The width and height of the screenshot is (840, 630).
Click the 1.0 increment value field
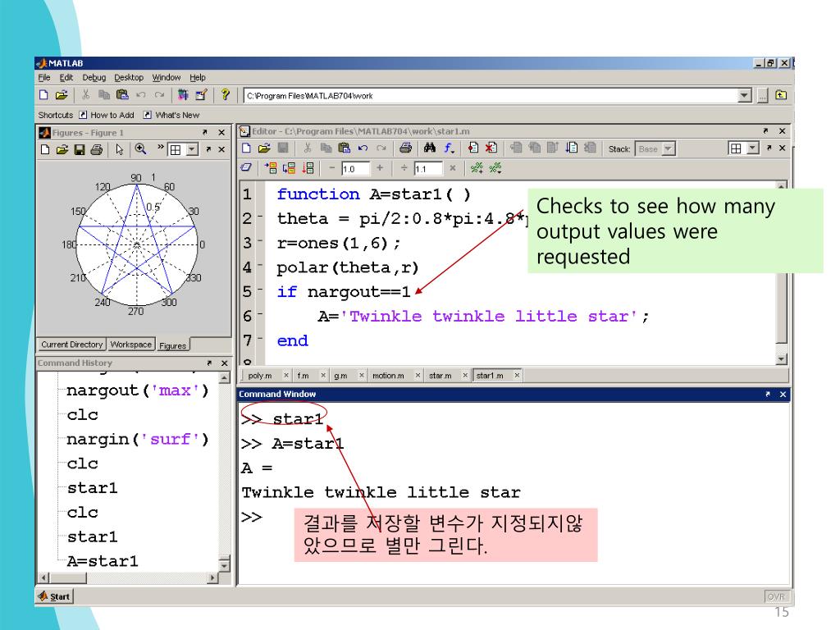(x=356, y=169)
